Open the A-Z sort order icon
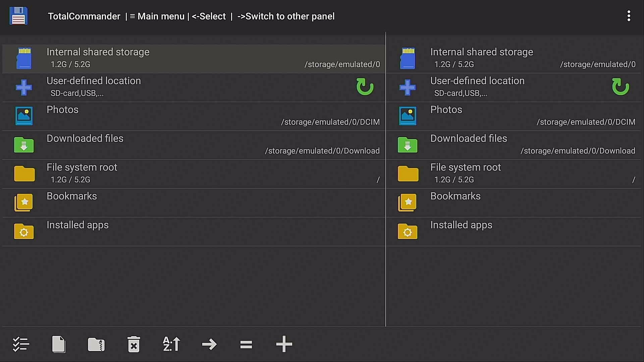 (171, 344)
